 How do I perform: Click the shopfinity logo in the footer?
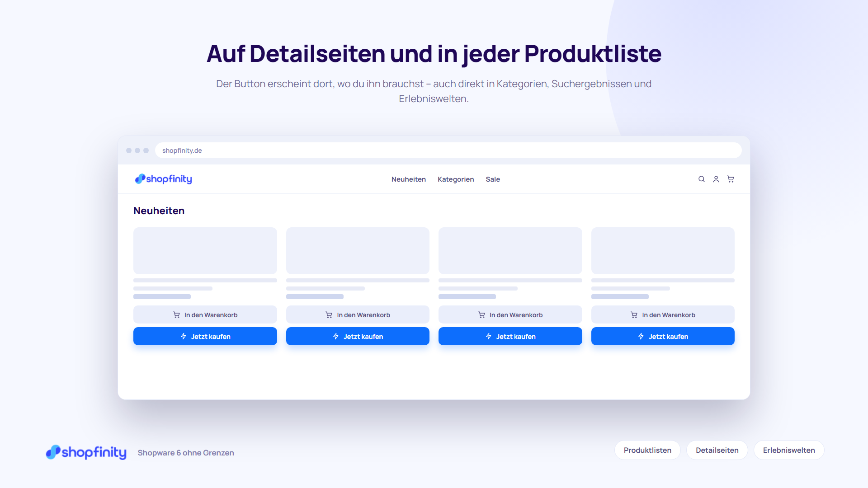click(x=86, y=452)
